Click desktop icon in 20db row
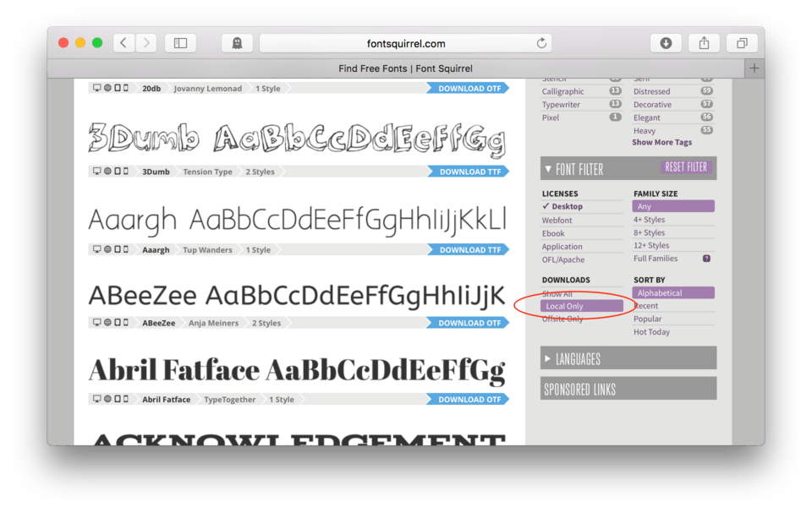Image resolution: width=812 pixels, height=513 pixels. tap(96, 88)
